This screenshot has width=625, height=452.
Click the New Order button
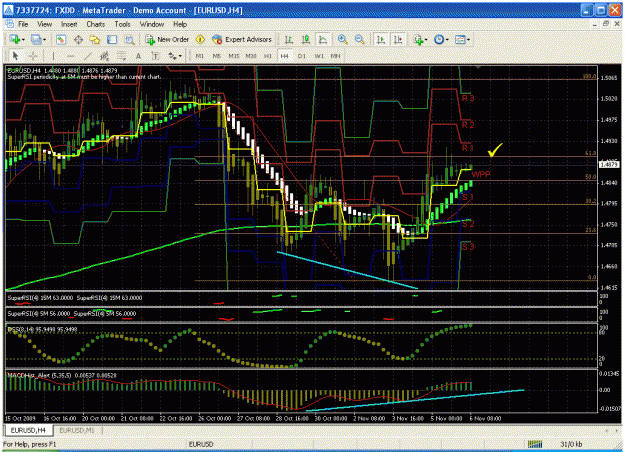tap(167, 39)
